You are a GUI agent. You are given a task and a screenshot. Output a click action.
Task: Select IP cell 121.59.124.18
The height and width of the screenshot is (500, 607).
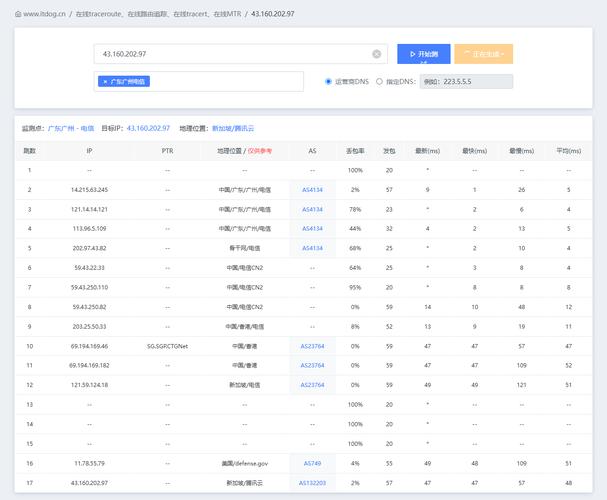(x=89, y=385)
